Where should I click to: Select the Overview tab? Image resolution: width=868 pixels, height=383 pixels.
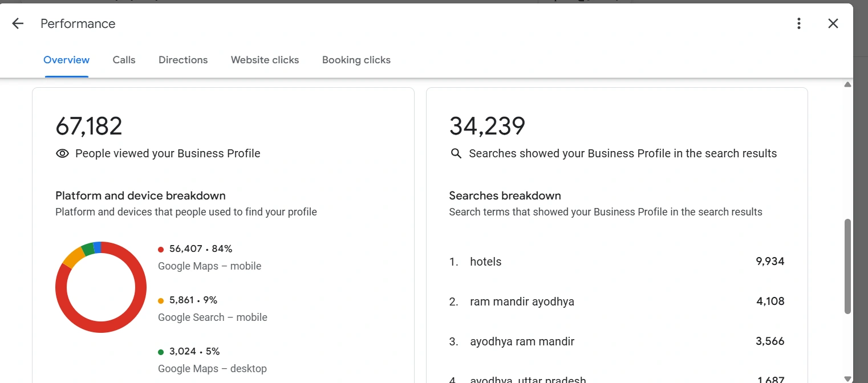tap(66, 60)
